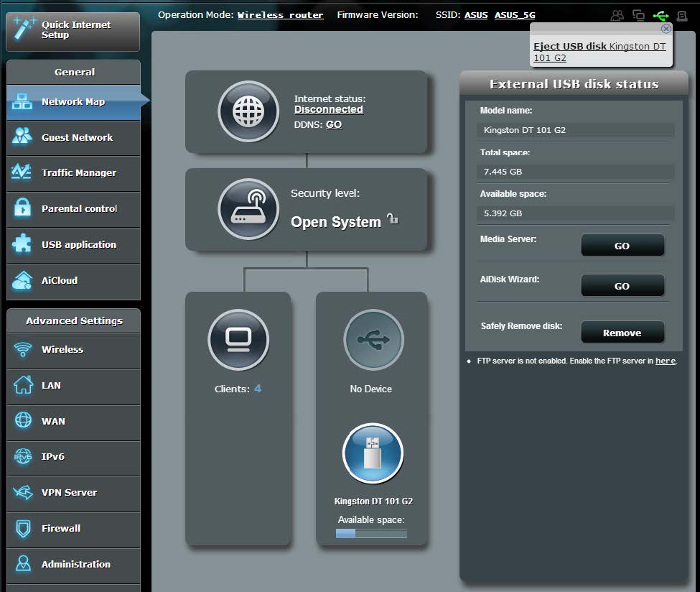Click the Available space progress bar

(371, 534)
